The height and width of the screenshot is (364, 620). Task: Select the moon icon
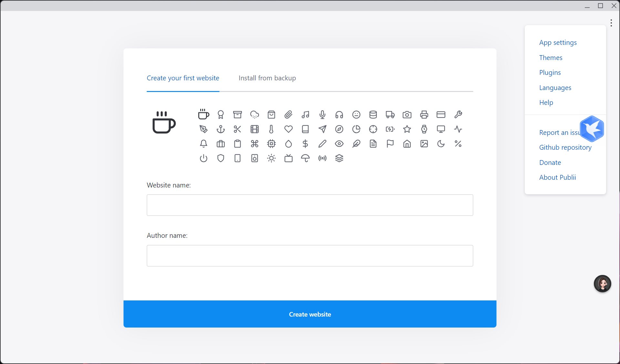(441, 144)
